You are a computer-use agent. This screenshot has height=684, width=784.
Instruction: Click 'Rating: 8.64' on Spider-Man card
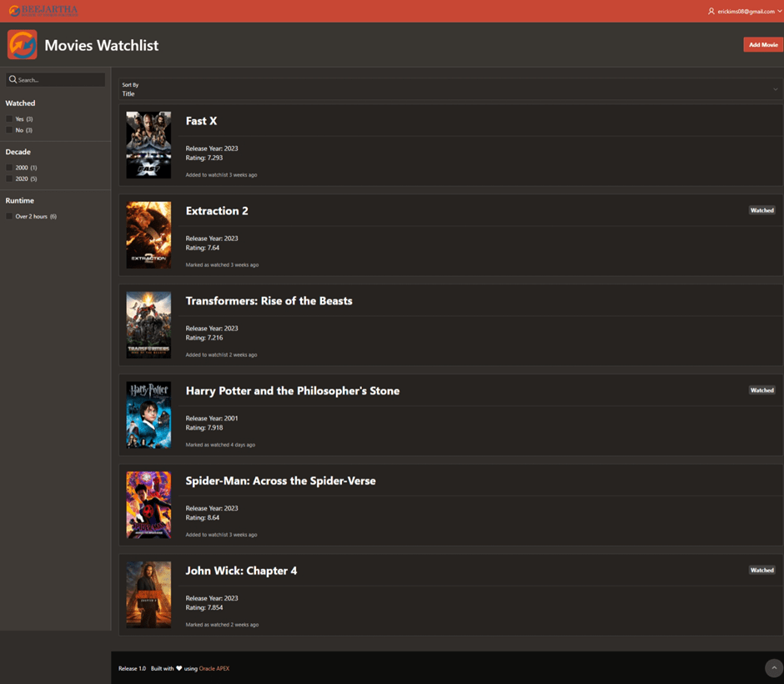click(x=203, y=518)
